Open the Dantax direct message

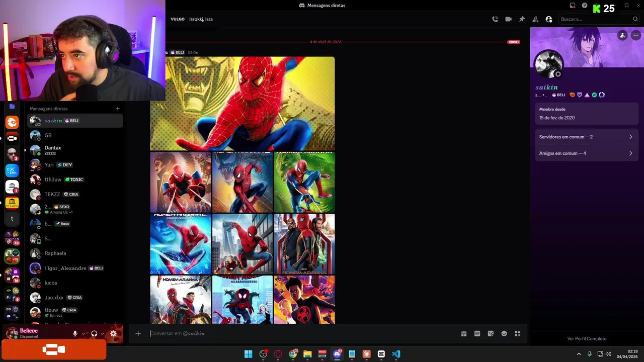point(75,150)
